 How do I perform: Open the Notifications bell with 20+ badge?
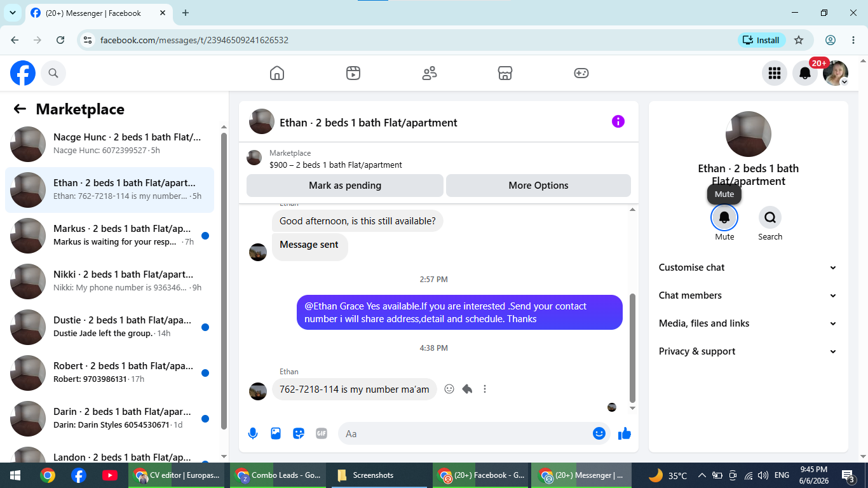[x=805, y=73]
